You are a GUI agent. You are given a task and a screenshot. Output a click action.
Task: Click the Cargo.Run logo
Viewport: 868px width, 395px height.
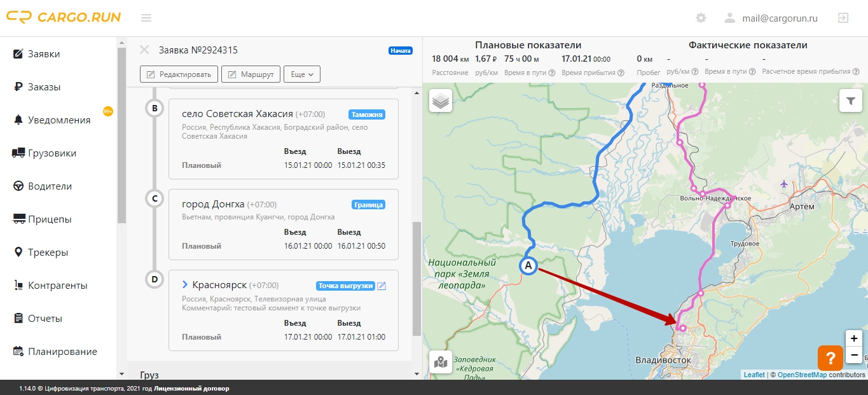coord(64,18)
